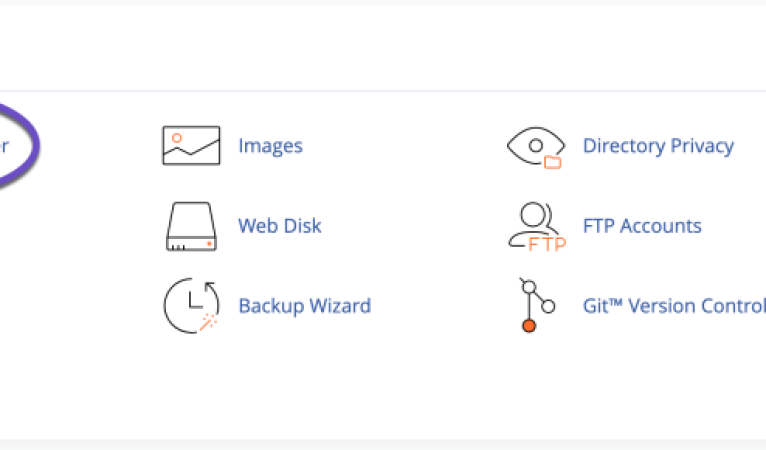Open the Directory Privacy eye icon
The width and height of the screenshot is (766, 450).
[536, 148]
